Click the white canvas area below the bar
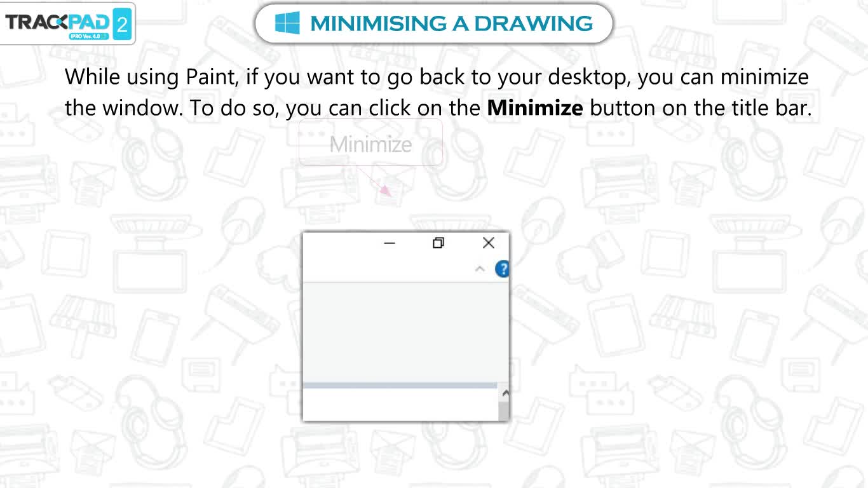This screenshot has width=868, height=488. tap(401, 404)
